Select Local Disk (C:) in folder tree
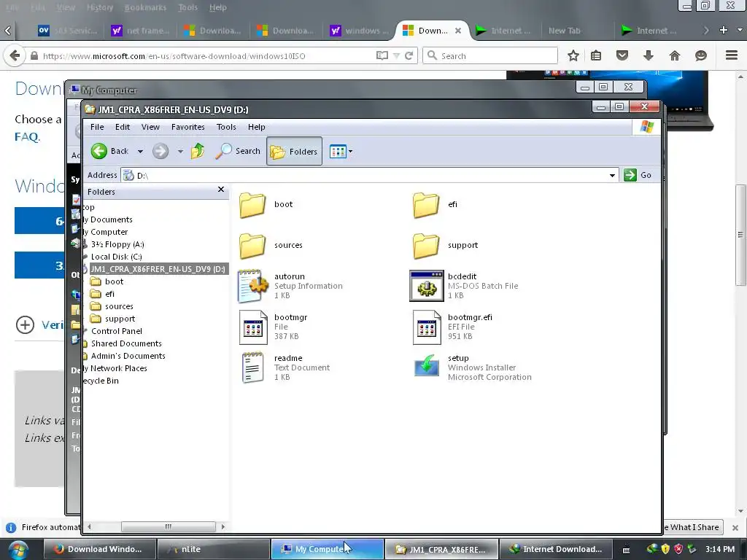Screen dimensions: 747x560 point(116,257)
